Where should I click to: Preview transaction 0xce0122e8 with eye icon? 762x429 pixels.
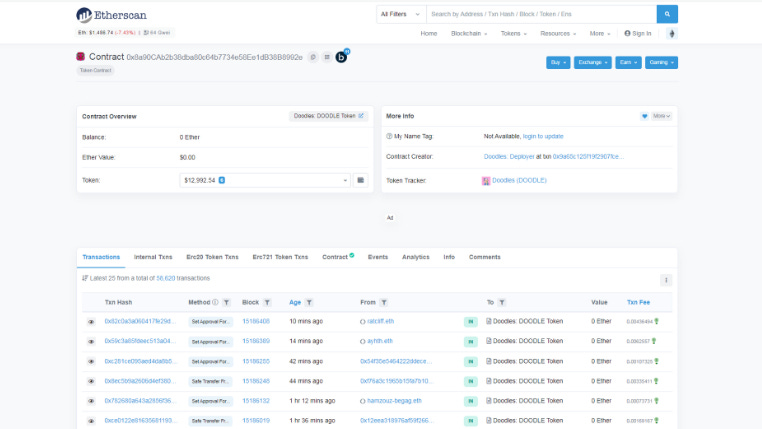click(x=91, y=421)
